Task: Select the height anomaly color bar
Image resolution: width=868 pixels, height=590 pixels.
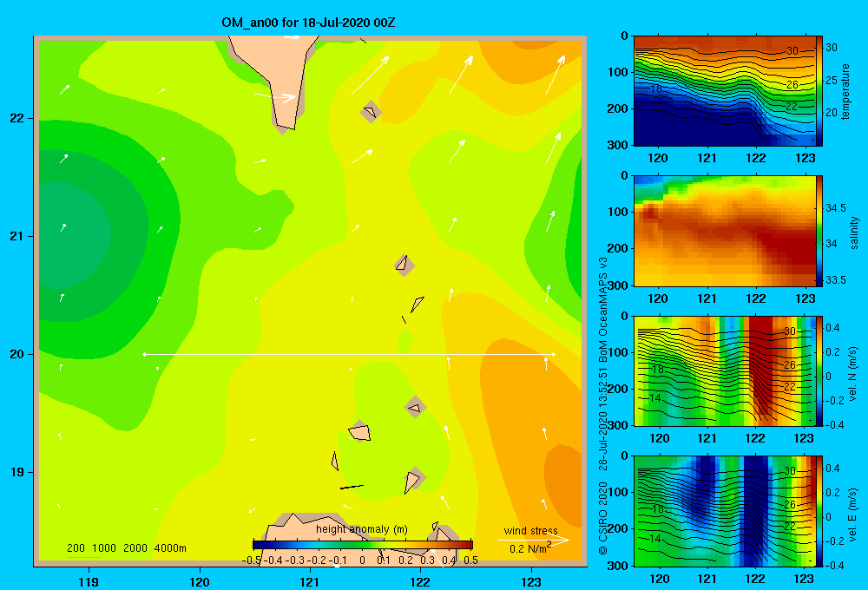Action: [363, 545]
